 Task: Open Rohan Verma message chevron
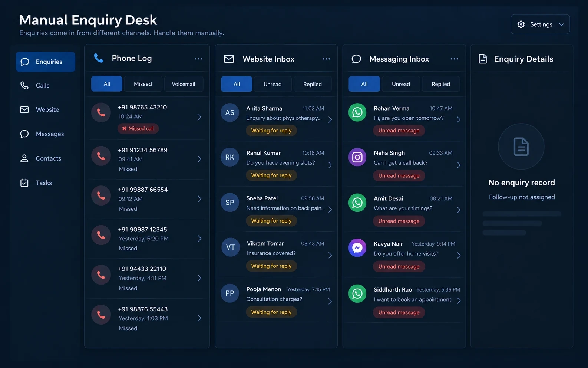459,119
